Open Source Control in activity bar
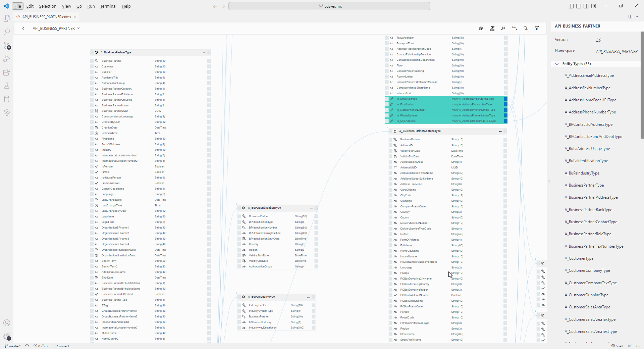 pos(7,45)
